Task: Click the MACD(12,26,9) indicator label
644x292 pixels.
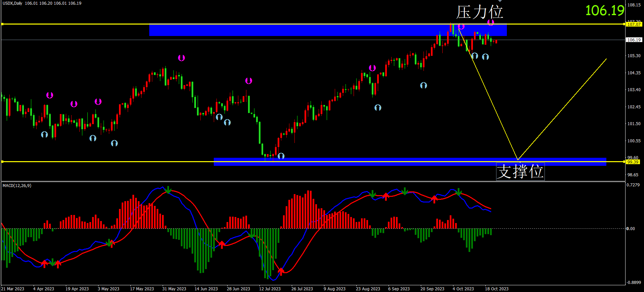Action: [x=17, y=186]
